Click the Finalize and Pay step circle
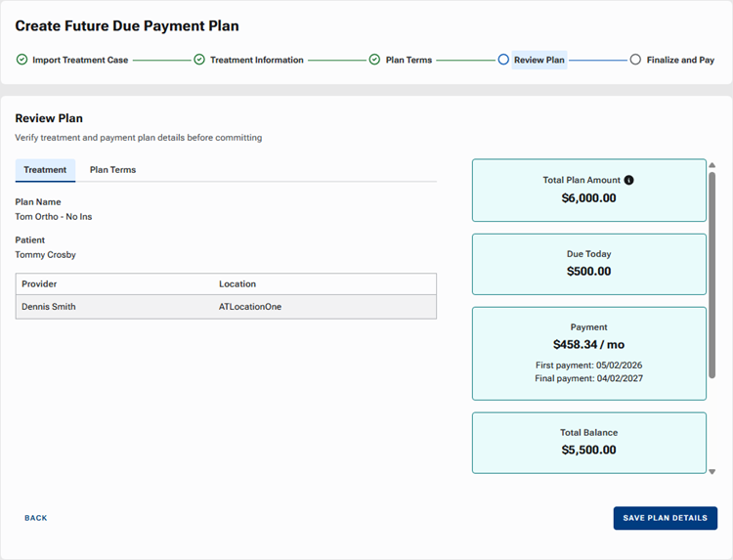The width and height of the screenshot is (733, 560). tap(635, 60)
